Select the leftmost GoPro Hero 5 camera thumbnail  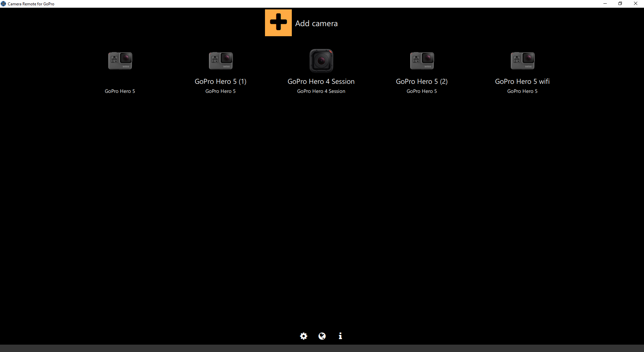(120, 61)
